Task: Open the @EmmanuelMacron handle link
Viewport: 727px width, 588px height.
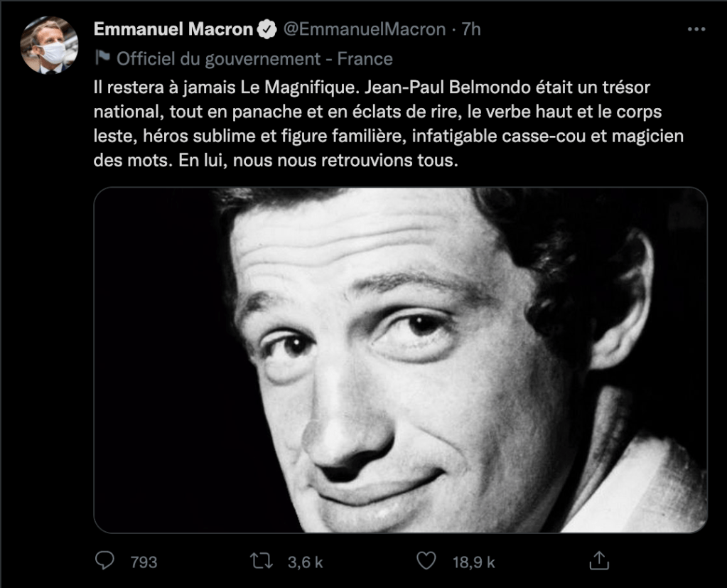Action: pyautogui.click(x=365, y=30)
